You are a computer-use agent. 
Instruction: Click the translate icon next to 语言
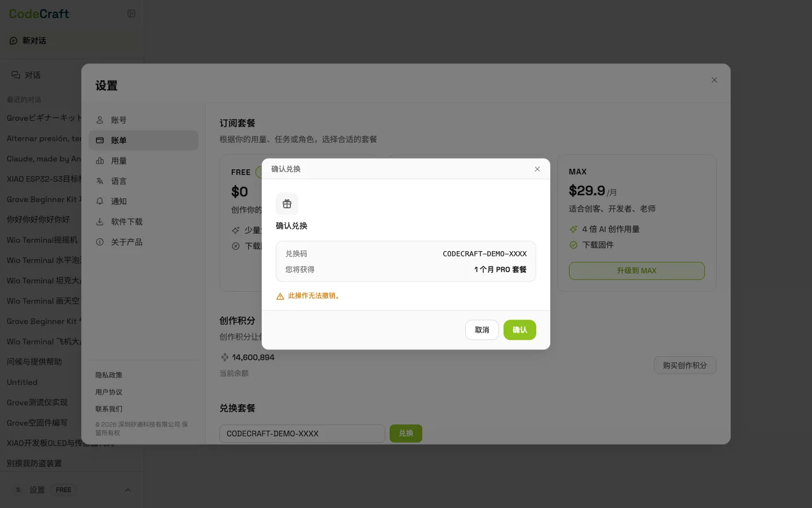click(100, 181)
